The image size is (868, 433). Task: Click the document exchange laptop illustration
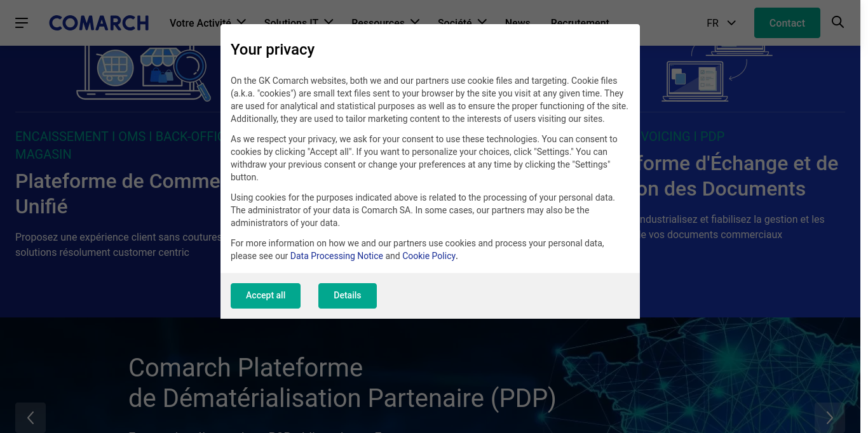tap(696, 79)
